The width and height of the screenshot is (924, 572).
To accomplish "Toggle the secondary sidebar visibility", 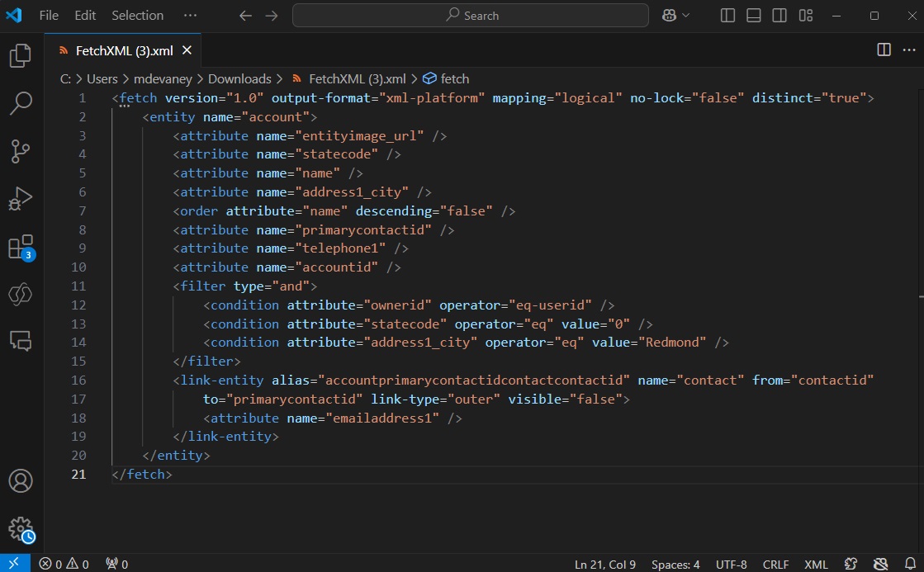I will point(779,15).
